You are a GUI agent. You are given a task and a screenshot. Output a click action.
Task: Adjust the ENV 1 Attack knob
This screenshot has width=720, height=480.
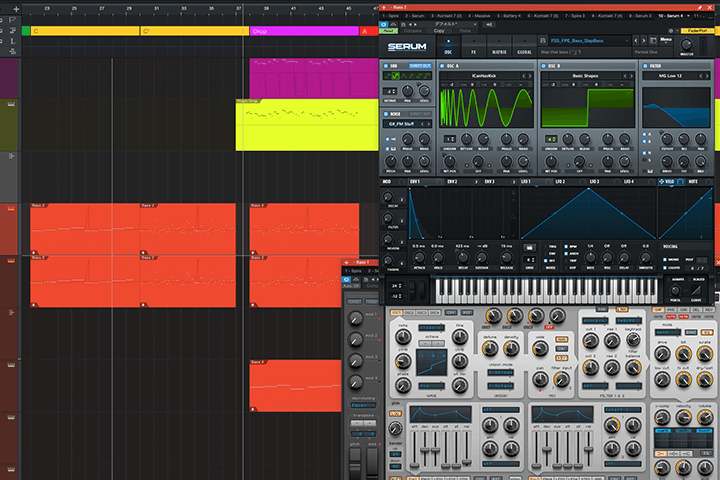(x=419, y=258)
